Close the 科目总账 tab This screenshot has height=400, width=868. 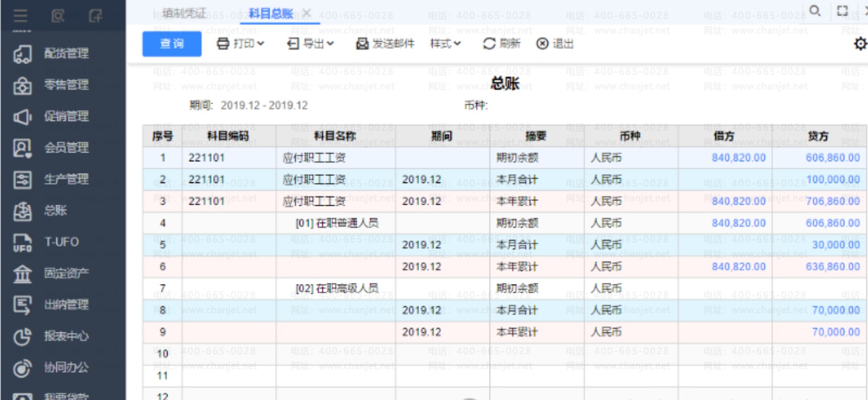coord(307,13)
